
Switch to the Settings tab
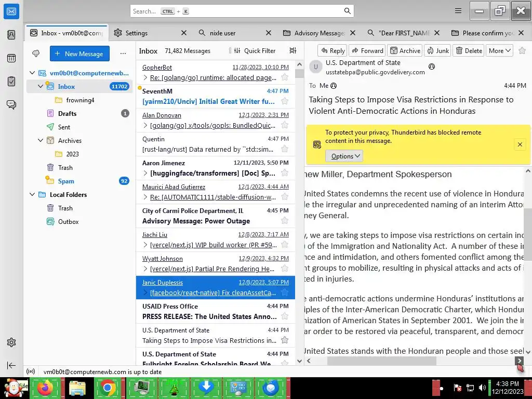(x=150, y=33)
